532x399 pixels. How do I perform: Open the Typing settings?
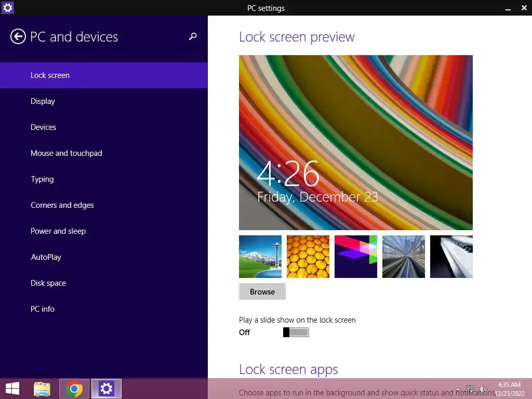[103, 179]
